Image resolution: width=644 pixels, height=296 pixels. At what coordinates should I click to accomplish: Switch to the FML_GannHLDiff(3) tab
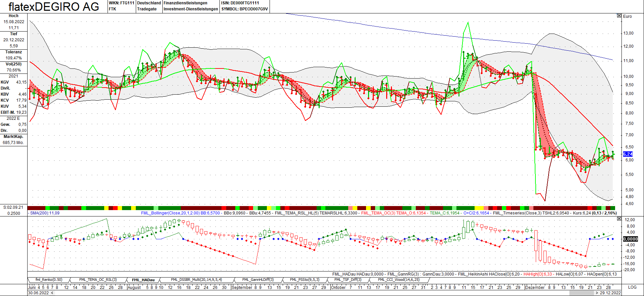click(258, 280)
